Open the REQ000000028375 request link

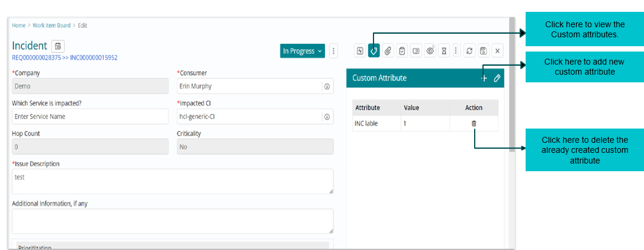(36, 57)
